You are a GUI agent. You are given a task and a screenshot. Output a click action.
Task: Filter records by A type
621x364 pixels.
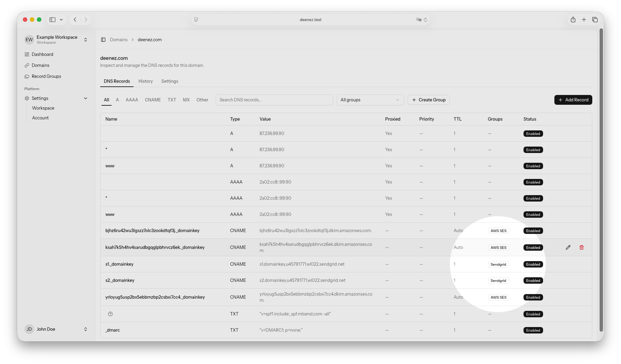(x=117, y=100)
